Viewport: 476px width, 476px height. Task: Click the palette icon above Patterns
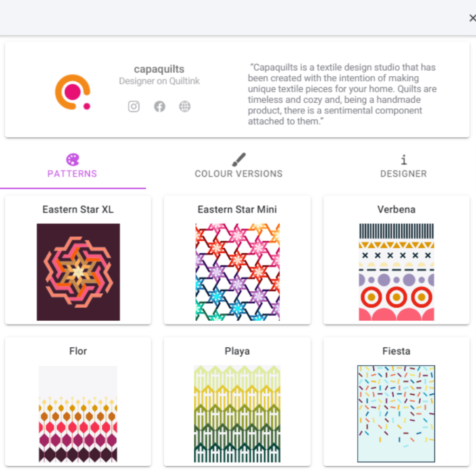coord(73,160)
